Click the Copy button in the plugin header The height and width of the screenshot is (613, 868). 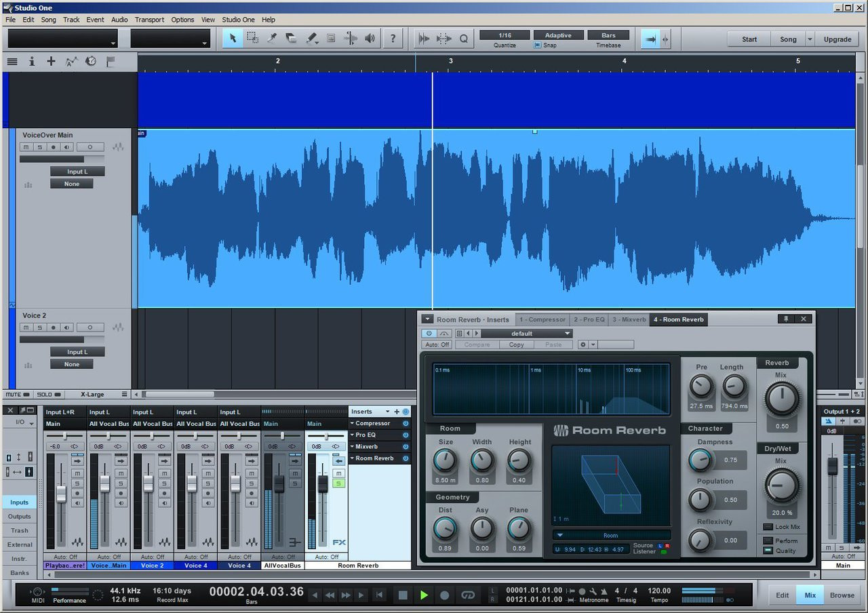pos(516,344)
